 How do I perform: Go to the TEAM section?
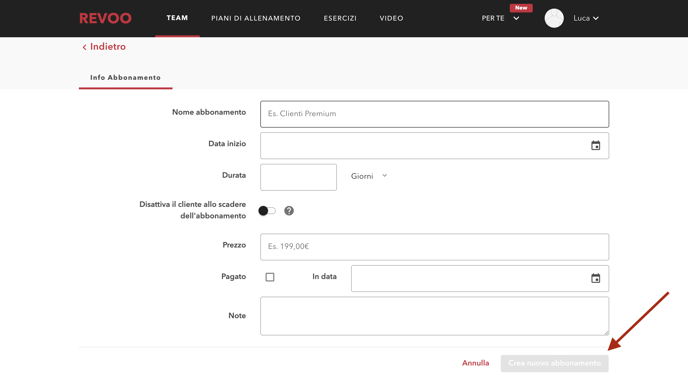click(x=177, y=18)
